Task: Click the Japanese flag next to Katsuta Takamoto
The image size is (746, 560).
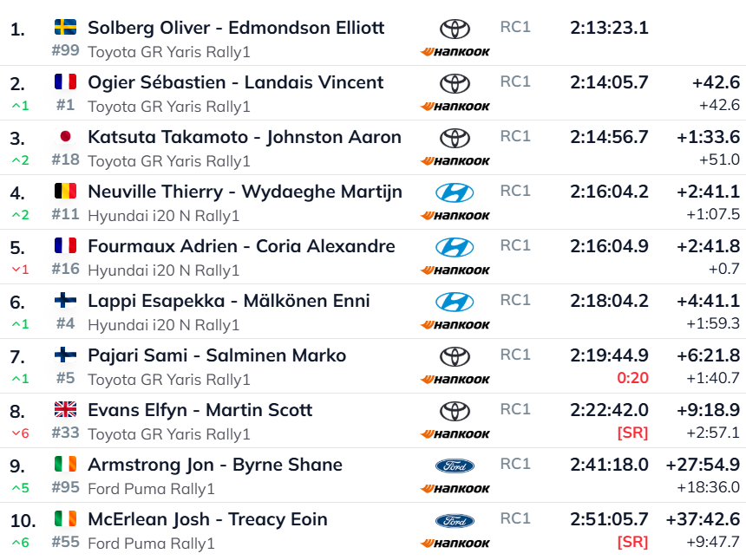Action: coord(65,137)
